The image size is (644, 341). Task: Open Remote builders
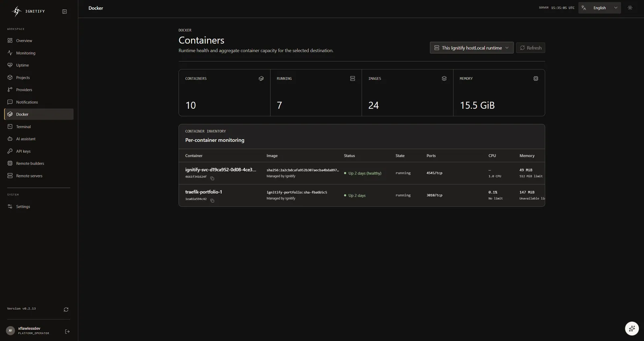coord(39,163)
